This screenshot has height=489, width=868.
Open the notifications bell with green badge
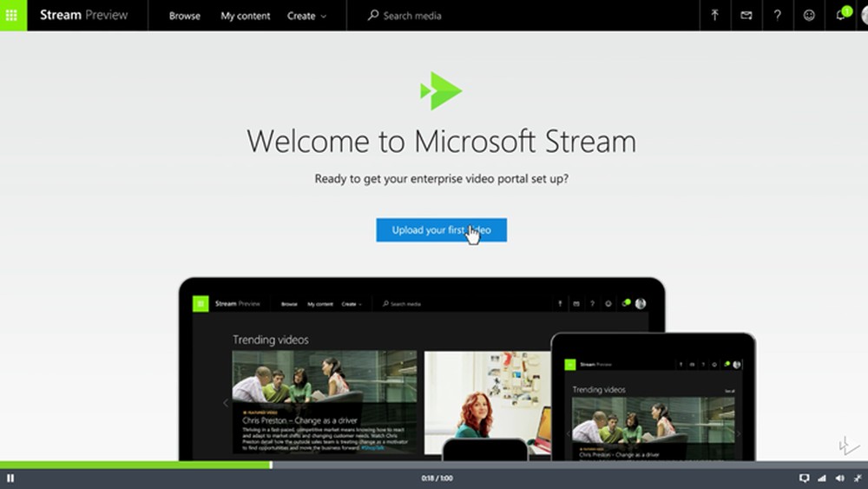842,15
